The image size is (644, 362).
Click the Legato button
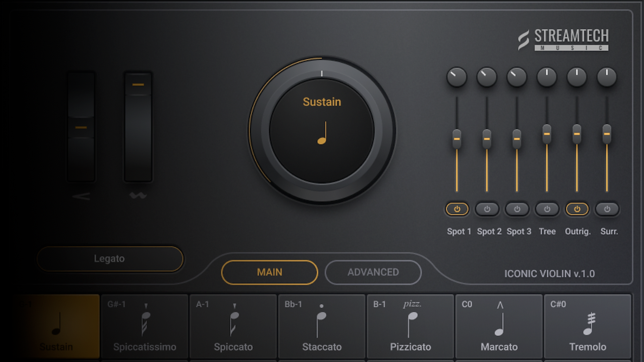coord(110,258)
